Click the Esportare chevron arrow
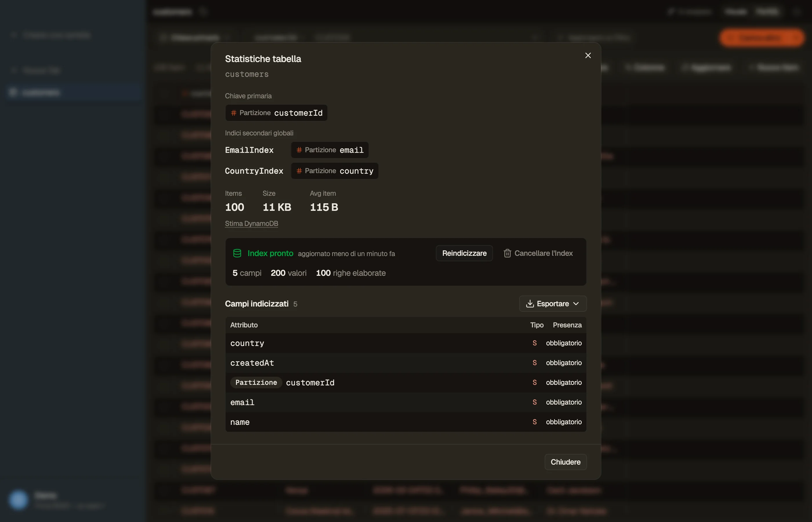812x522 pixels. [x=576, y=304]
